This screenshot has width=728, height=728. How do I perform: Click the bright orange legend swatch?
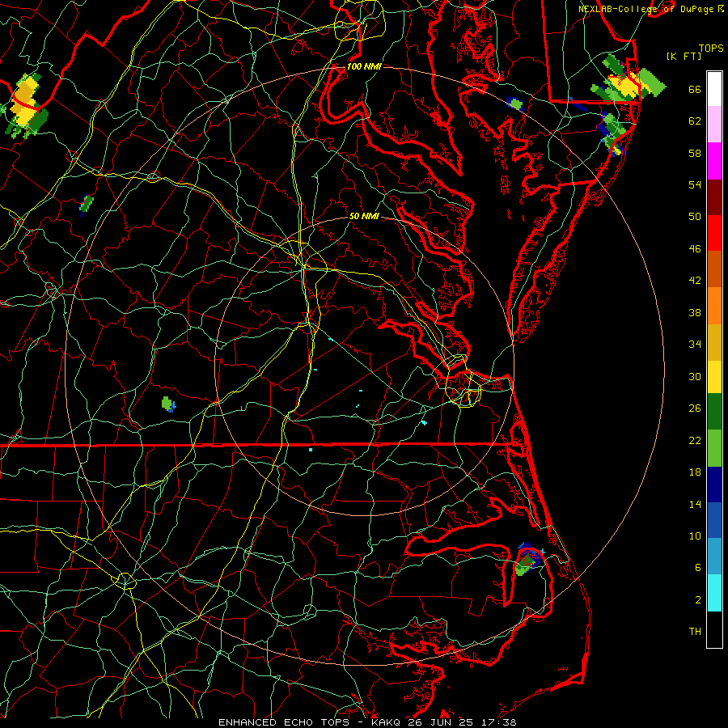coord(714,306)
